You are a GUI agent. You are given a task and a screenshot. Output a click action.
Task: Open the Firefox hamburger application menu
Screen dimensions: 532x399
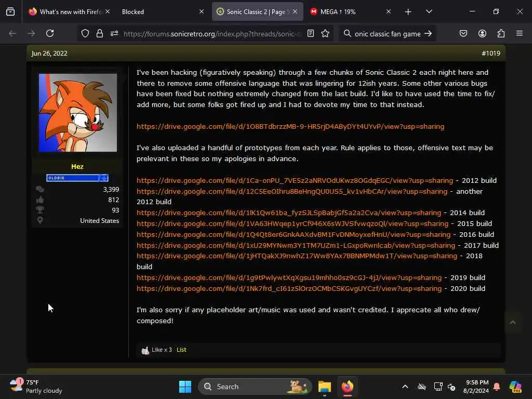(519, 33)
